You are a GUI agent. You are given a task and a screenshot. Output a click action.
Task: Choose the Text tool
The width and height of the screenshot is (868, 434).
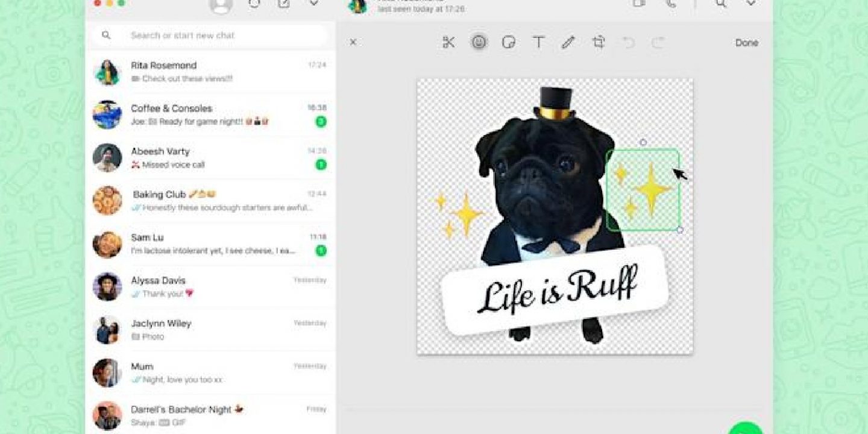click(x=538, y=42)
